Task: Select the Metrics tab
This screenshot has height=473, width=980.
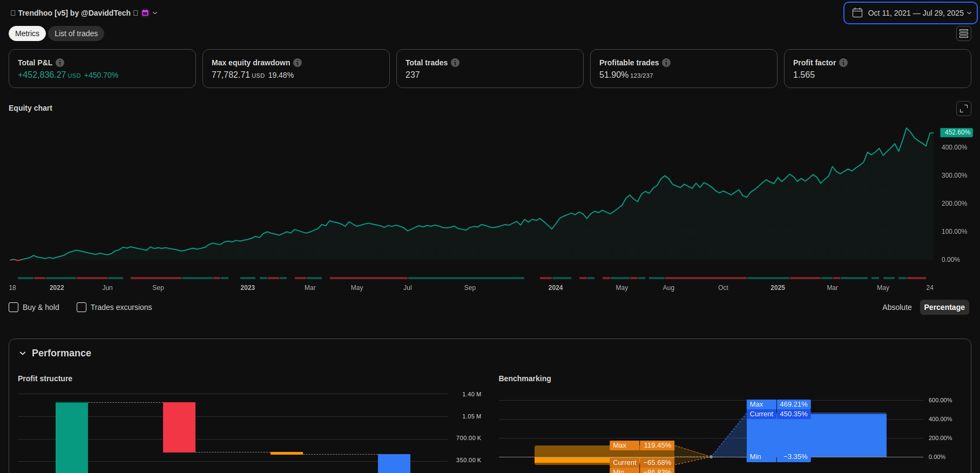Action: [27, 33]
